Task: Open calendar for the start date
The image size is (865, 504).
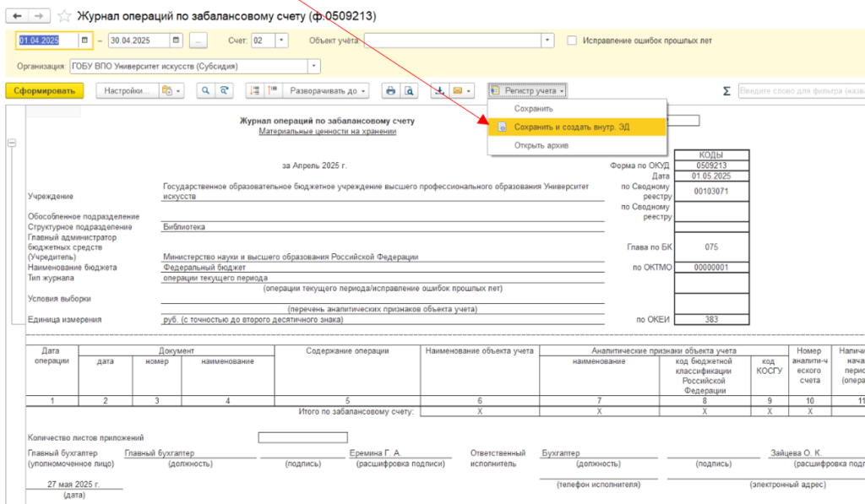Action: click(x=84, y=41)
